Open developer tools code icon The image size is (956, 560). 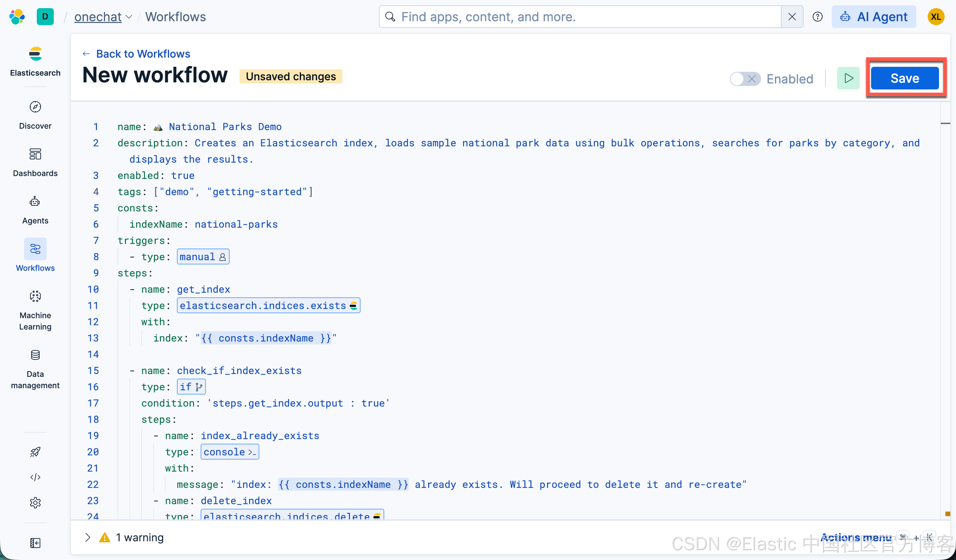35,477
